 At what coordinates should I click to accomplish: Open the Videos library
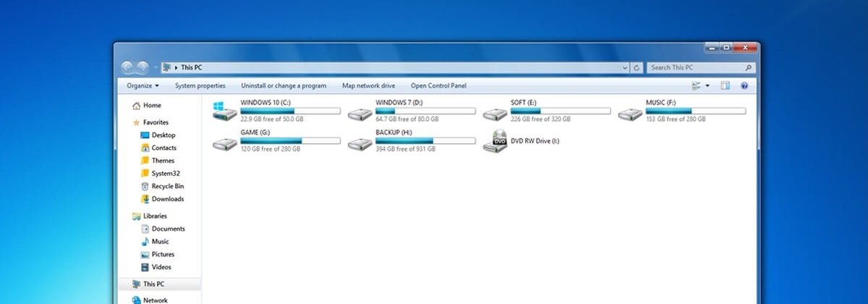pyautogui.click(x=156, y=267)
